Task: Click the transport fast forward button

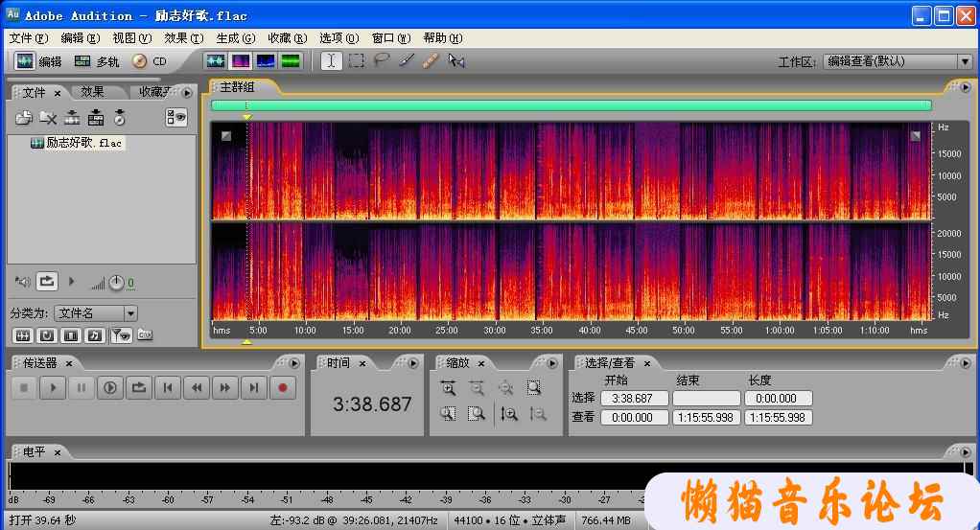Action: [225, 388]
